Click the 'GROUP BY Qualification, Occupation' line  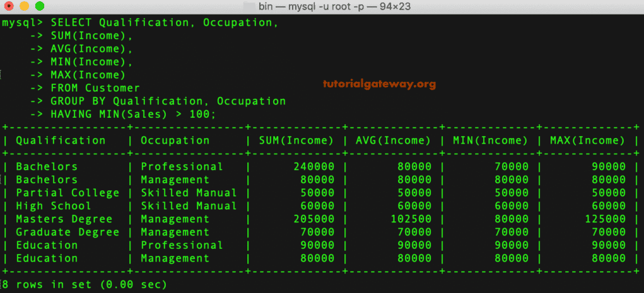click(168, 101)
